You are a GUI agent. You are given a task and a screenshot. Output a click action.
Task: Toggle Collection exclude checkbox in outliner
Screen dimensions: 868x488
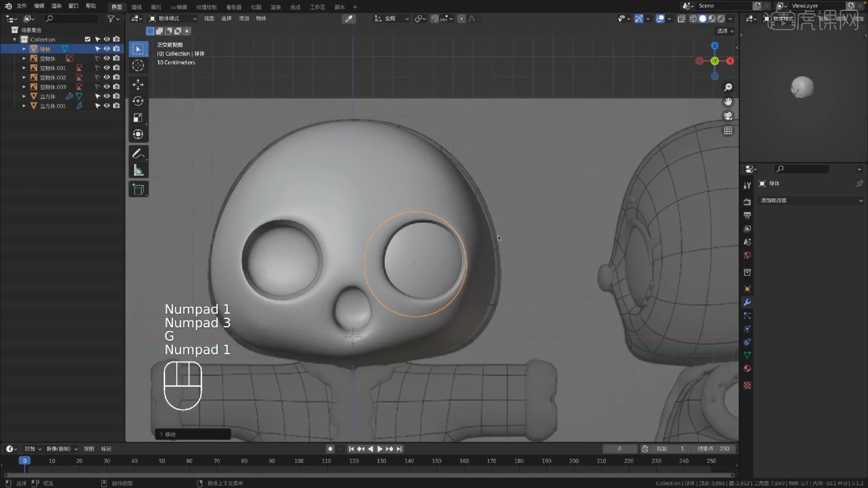click(87, 39)
